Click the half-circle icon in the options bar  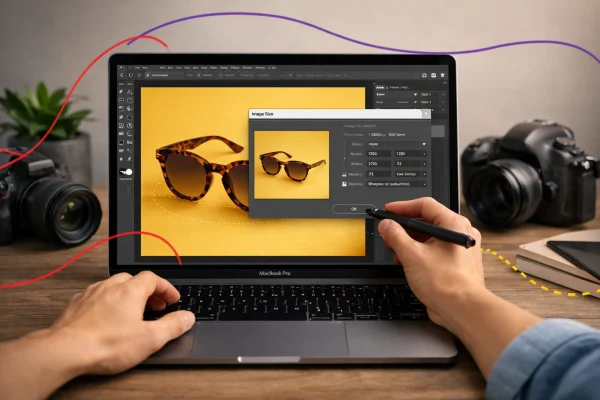pyautogui.click(x=130, y=75)
